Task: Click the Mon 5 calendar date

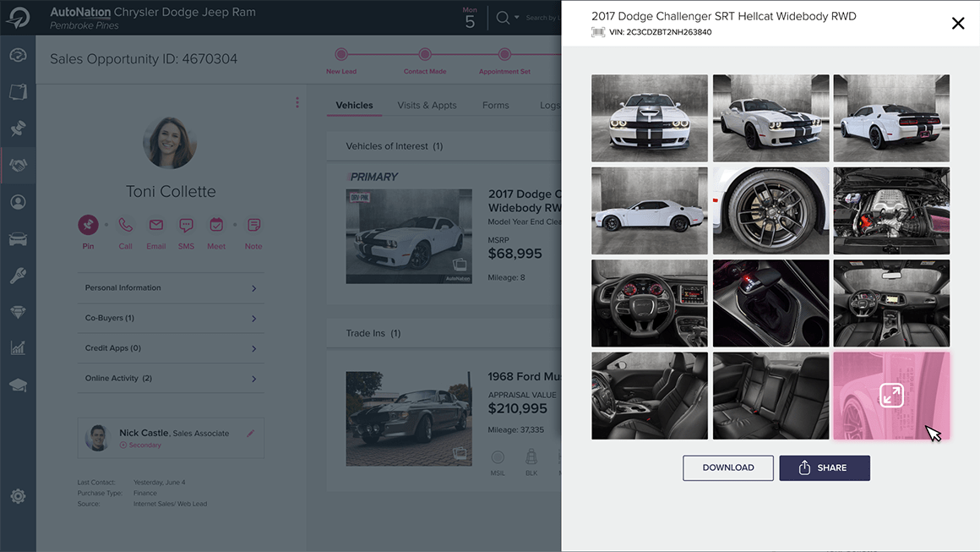Action: 470,18
